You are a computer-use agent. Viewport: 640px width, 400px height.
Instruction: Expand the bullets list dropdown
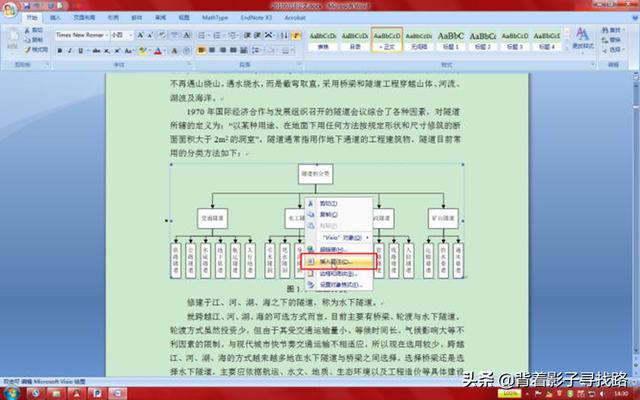pyautogui.click(x=208, y=36)
